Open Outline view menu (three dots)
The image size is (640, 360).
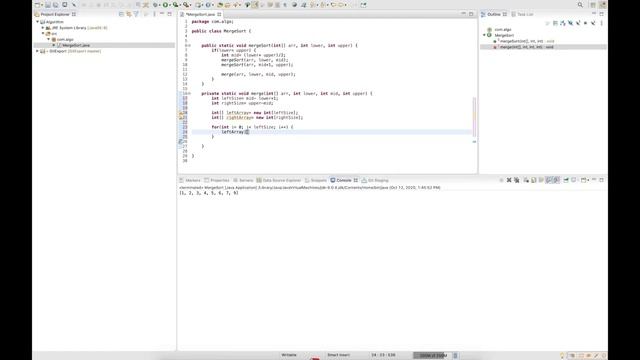click(x=602, y=23)
